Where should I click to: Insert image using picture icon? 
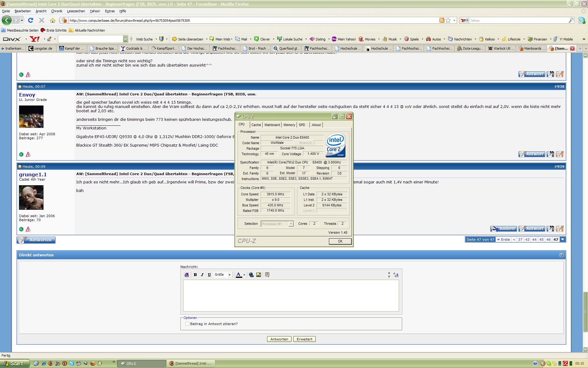coord(259,275)
